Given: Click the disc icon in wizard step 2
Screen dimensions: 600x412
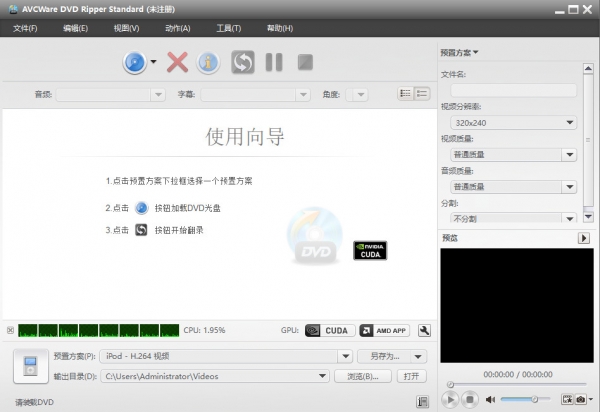Looking at the screenshot, I should point(142,208).
